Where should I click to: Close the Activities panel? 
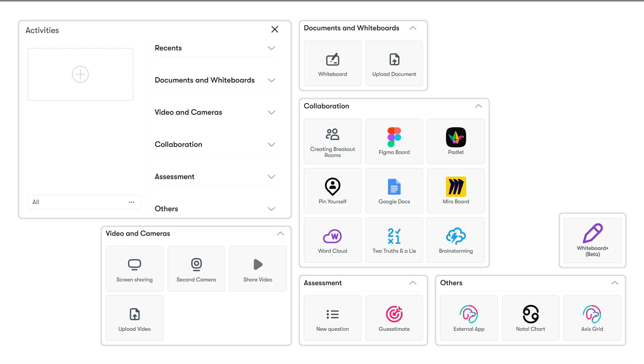pyautogui.click(x=274, y=29)
